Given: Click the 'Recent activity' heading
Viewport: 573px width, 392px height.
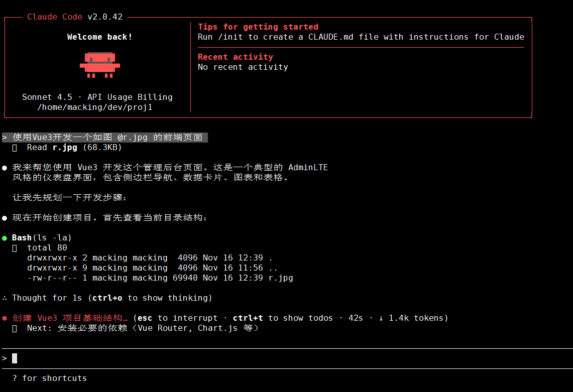Looking at the screenshot, I should tap(236, 57).
